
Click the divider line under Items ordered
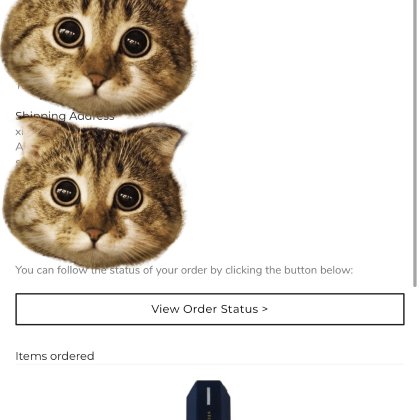210,364
